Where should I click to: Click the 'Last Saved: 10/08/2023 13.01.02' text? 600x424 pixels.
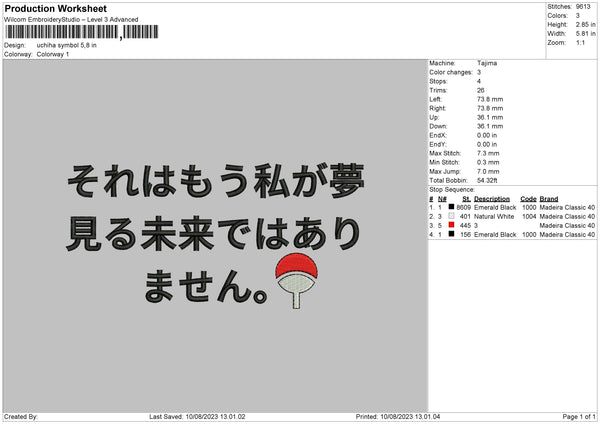tap(197, 416)
